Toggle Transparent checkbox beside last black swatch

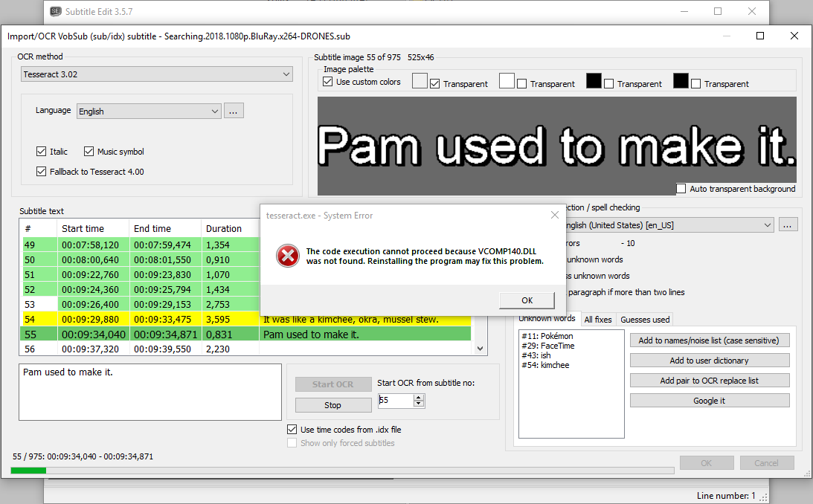696,83
